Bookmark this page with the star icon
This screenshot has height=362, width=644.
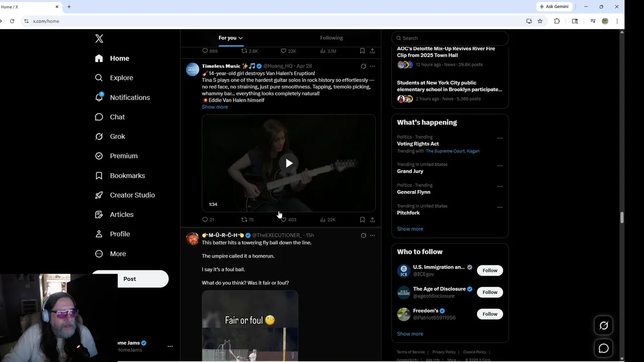(x=540, y=21)
